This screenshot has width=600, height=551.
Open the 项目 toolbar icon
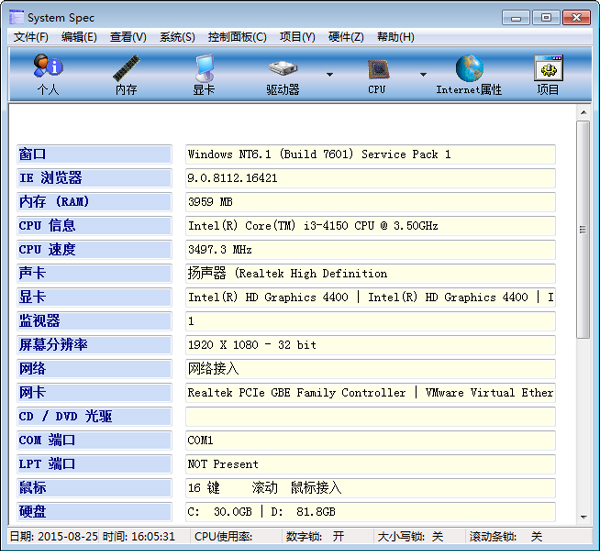click(x=548, y=74)
